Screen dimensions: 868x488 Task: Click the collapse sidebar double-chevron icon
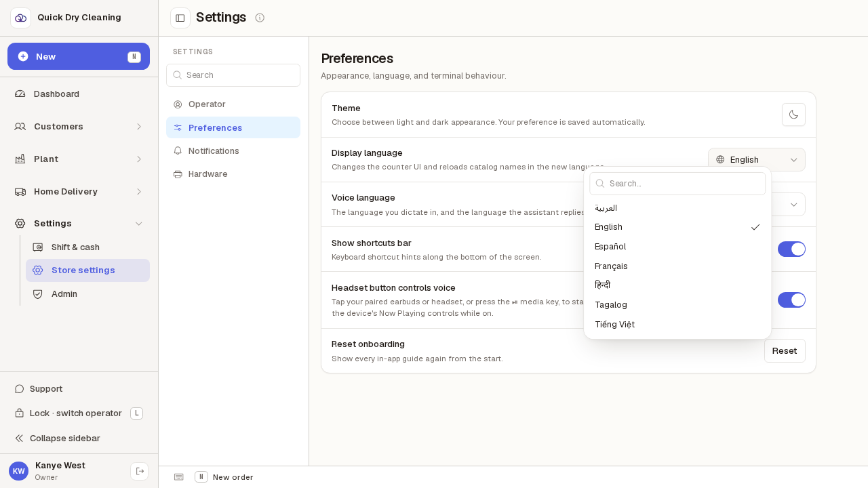[20, 438]
